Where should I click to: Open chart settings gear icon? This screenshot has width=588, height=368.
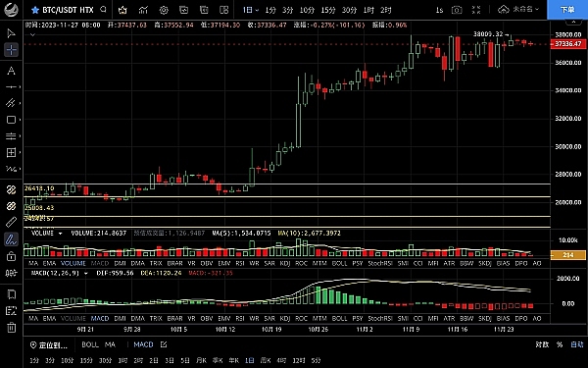(x=164, y=10)
